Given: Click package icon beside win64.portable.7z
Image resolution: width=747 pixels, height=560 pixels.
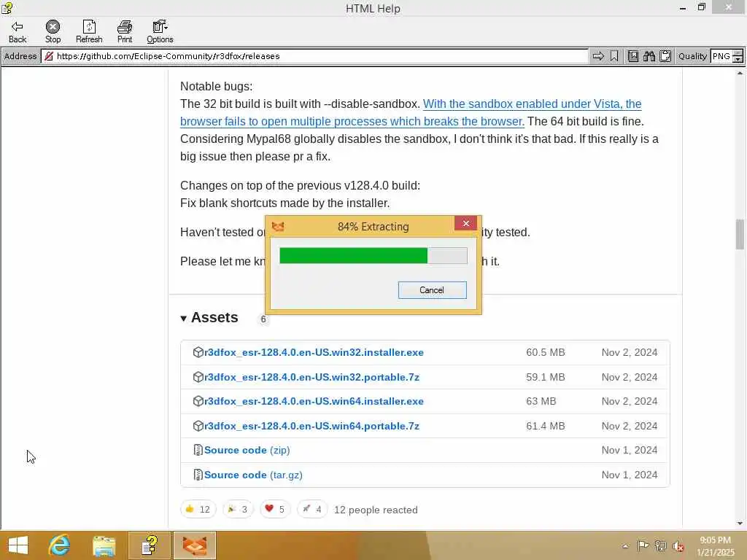Looking at the screenshot, I should tap(198, 426).
